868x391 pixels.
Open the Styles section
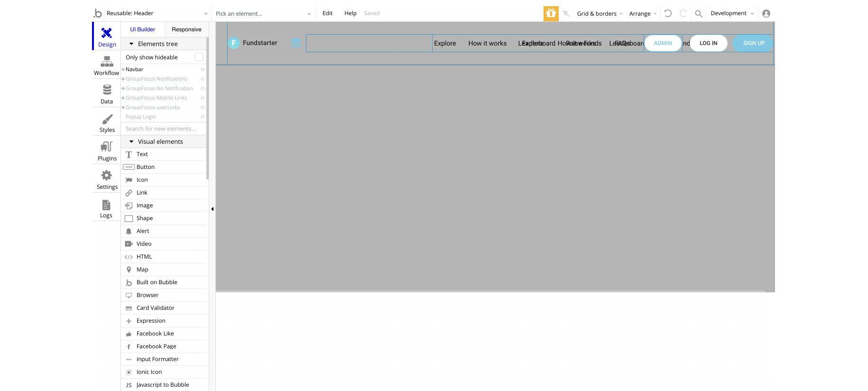tap(107, 122)
